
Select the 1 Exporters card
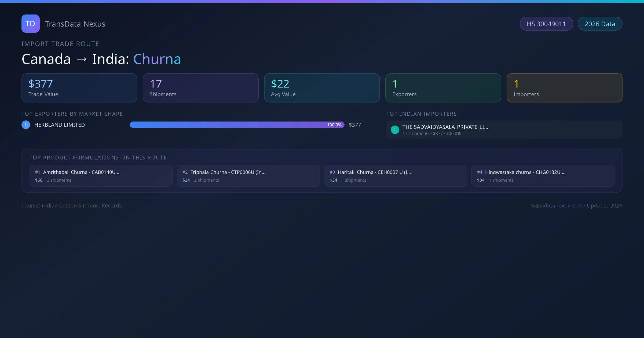(443, 88)
